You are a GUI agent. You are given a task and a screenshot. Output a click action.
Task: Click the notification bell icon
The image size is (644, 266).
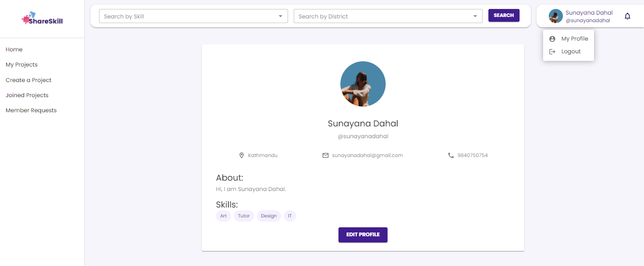(627, 17)
